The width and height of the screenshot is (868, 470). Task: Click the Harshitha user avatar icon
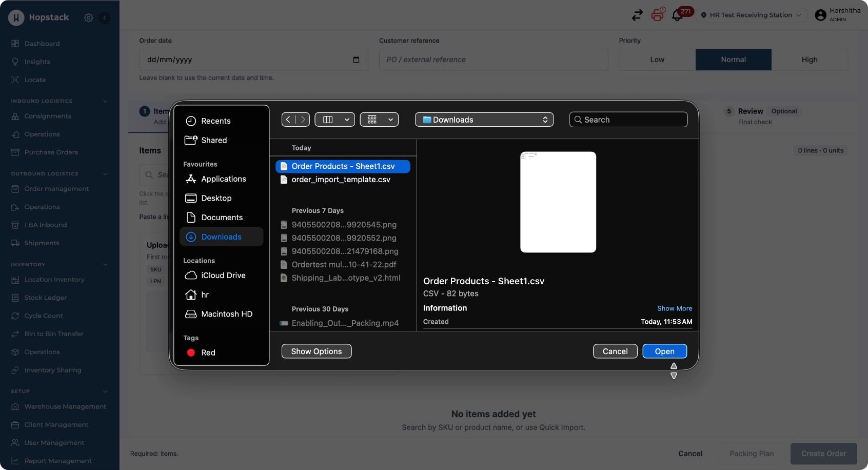821,15
